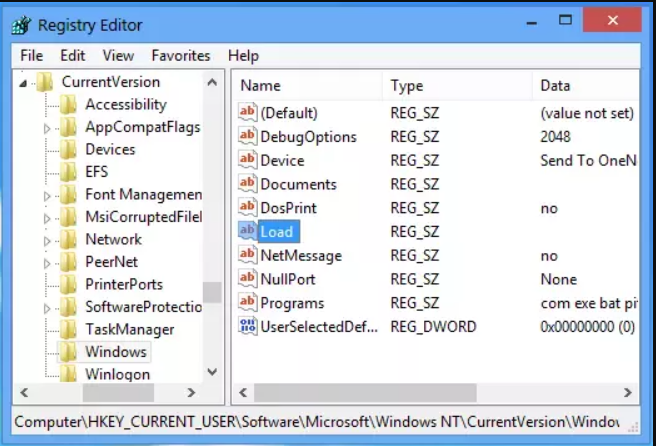Click the MsiCorruptedFile folder icon
Image resolution: width=656 pixels, height=446 pixels.
pos(68,217)
